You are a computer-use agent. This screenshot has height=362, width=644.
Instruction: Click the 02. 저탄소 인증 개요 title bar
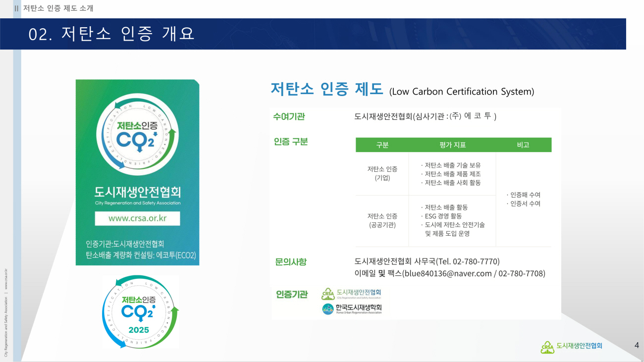[x=112, y=34]
